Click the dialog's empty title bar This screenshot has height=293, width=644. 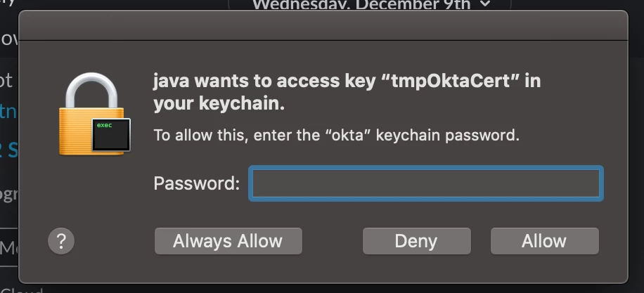pos(323,25)
